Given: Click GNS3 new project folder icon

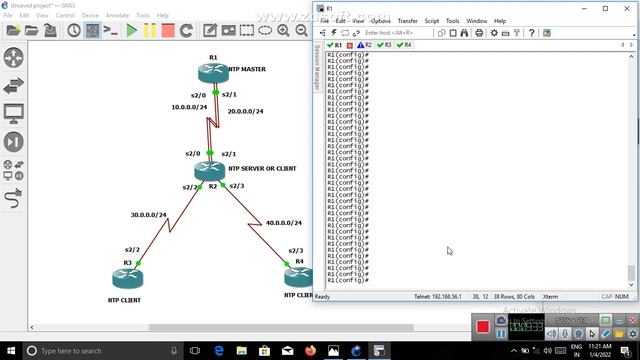Looking at the screenshot, I should [13, 31].
